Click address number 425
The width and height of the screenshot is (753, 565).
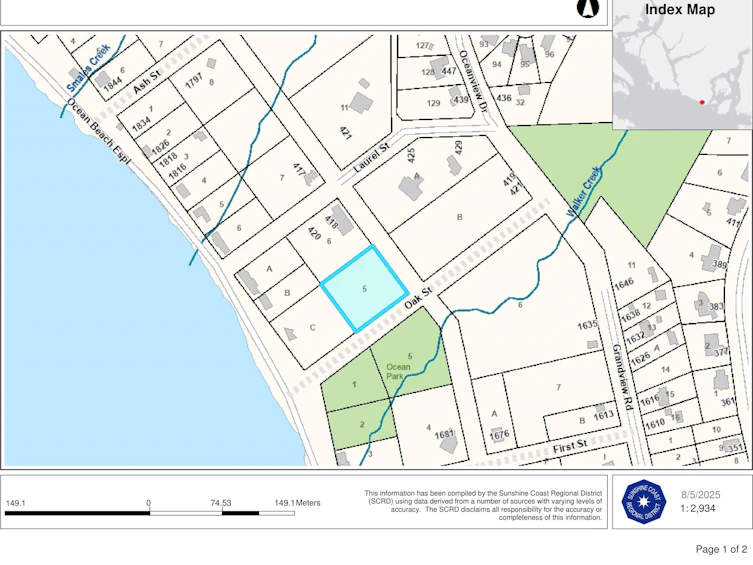[411, 155]
